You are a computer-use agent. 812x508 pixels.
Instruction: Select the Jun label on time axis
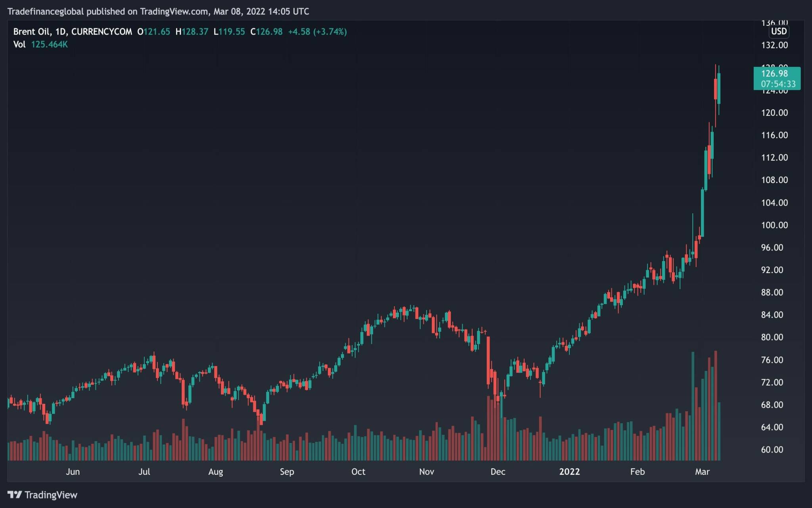click(73, 472)
